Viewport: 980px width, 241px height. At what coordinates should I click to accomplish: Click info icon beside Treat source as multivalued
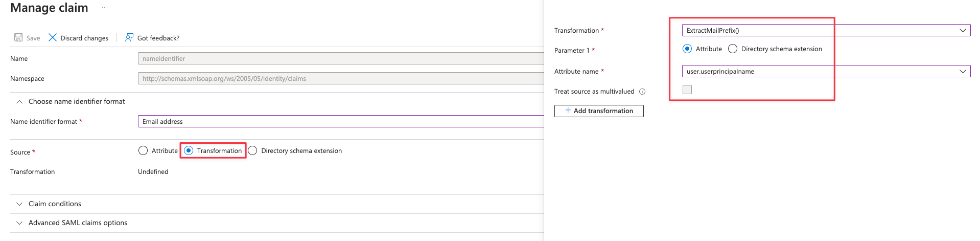tap(642, 92)
